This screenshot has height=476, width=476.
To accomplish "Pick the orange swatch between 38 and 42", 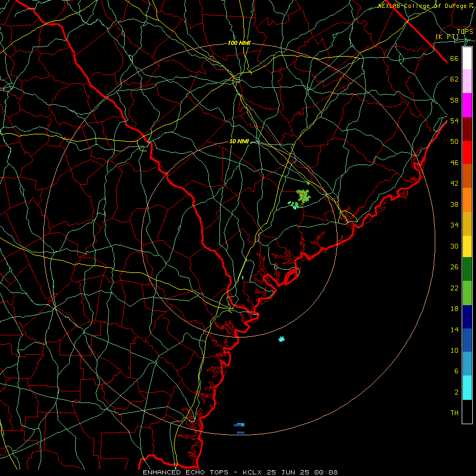I will tap(467, 200).
